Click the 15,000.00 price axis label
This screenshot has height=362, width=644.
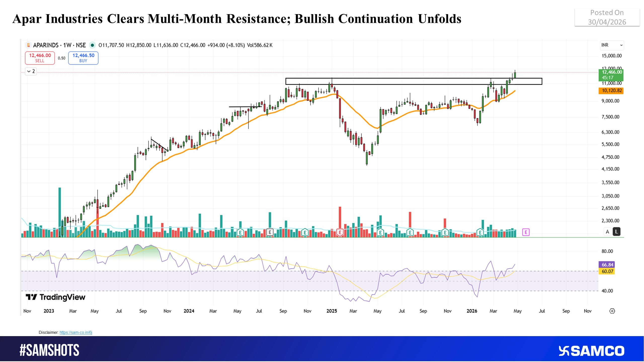pyautogui.click(x=612, y=56)
